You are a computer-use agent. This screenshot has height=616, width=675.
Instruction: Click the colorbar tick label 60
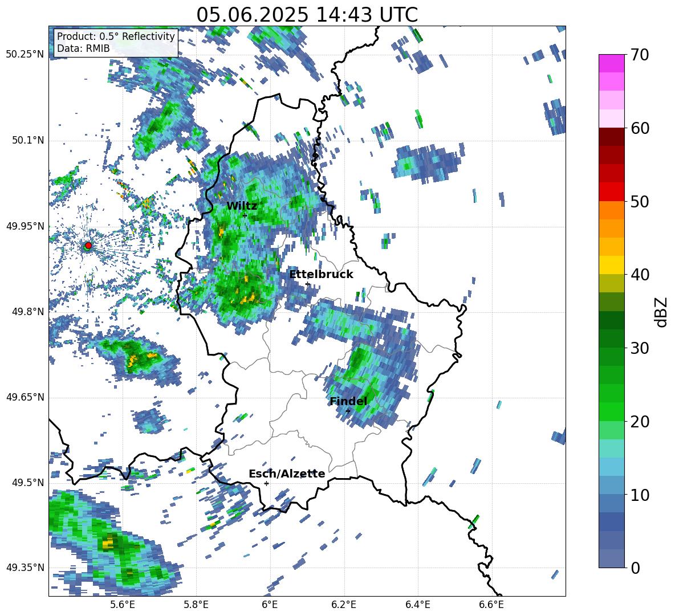click(x=640, y=128)
